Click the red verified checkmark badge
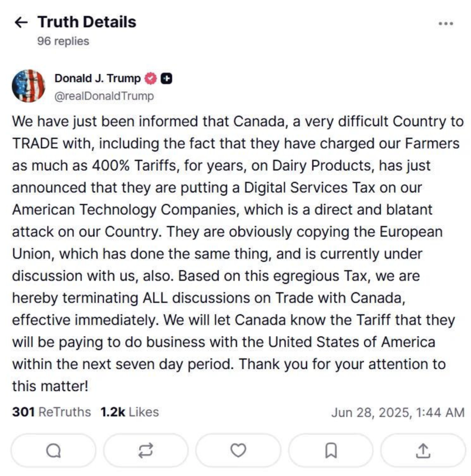 (150, 78)
